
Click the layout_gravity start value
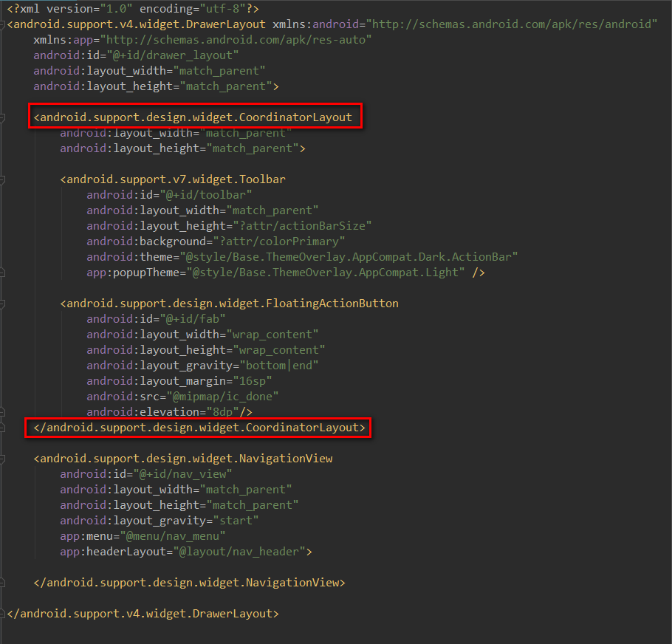pyautogui.click(x=236, y=521)
